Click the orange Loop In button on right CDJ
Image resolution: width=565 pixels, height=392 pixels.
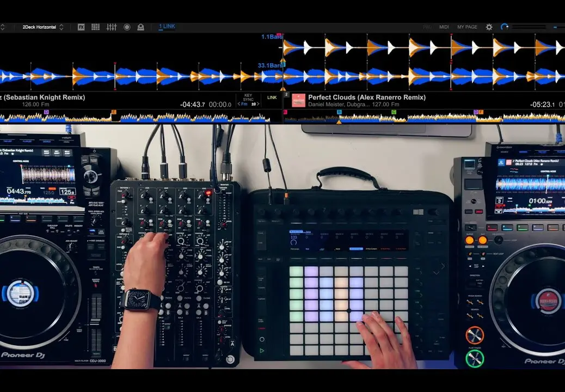pos(470,240)
